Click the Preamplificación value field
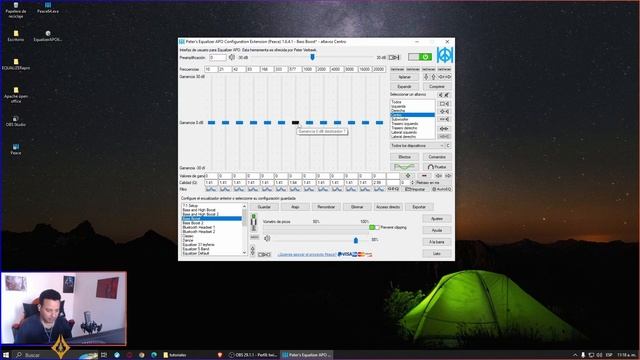640x360 pixels. [218, 58]
